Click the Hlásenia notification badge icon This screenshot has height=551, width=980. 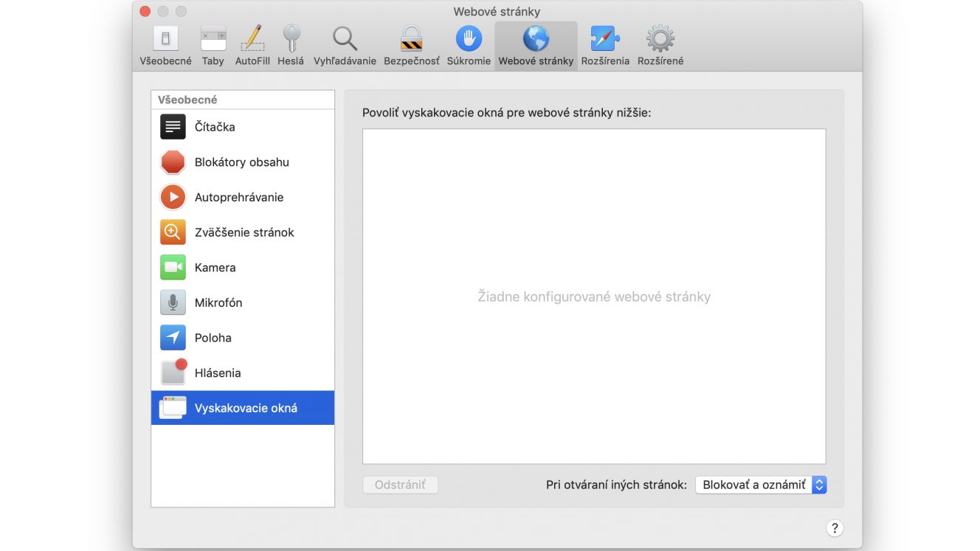173,372
